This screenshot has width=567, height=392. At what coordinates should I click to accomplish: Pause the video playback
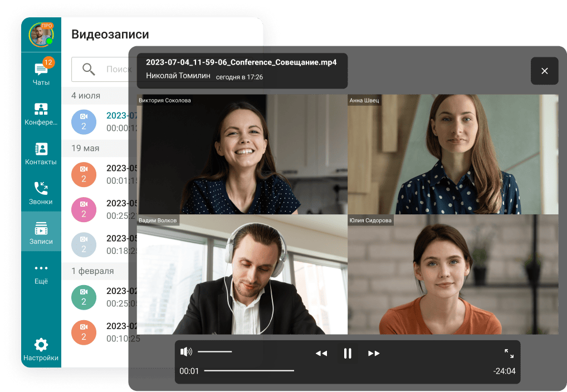pos(348,354)
